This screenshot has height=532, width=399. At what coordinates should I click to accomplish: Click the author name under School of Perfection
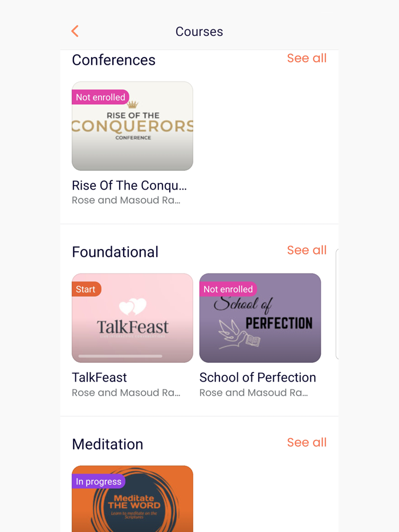click(x=254, y=392)
